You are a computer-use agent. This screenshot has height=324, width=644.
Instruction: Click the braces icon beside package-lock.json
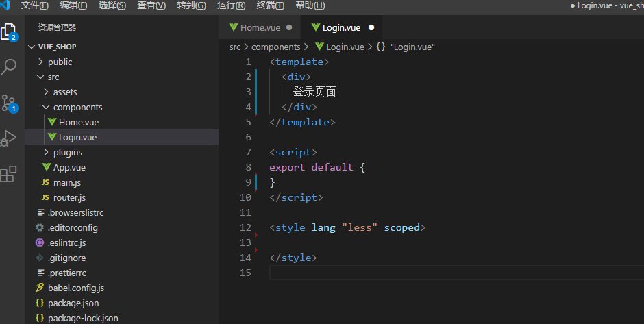tap(40, 318)
